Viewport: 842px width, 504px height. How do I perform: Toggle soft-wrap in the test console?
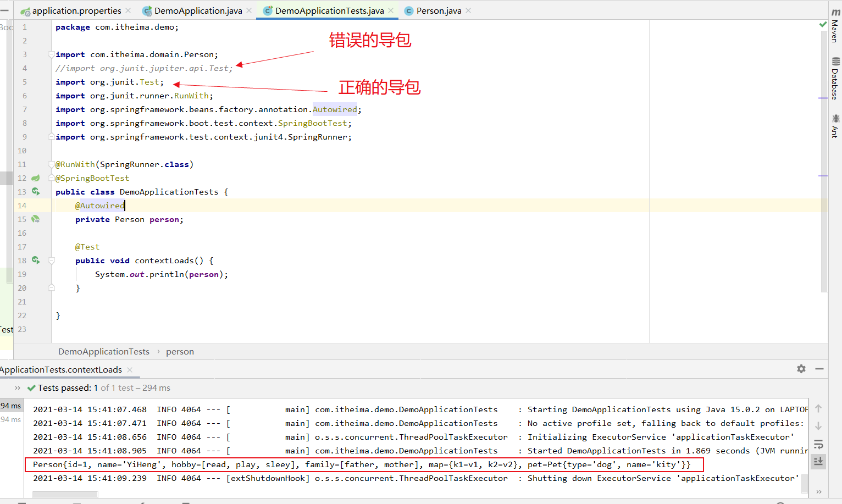coord(818,444)
